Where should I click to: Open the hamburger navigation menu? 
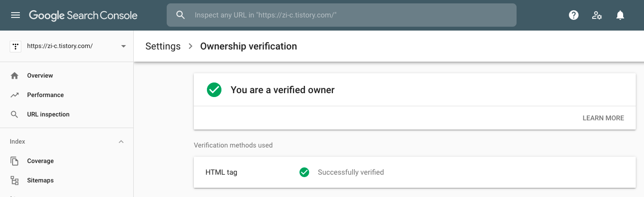pos(16,15)
